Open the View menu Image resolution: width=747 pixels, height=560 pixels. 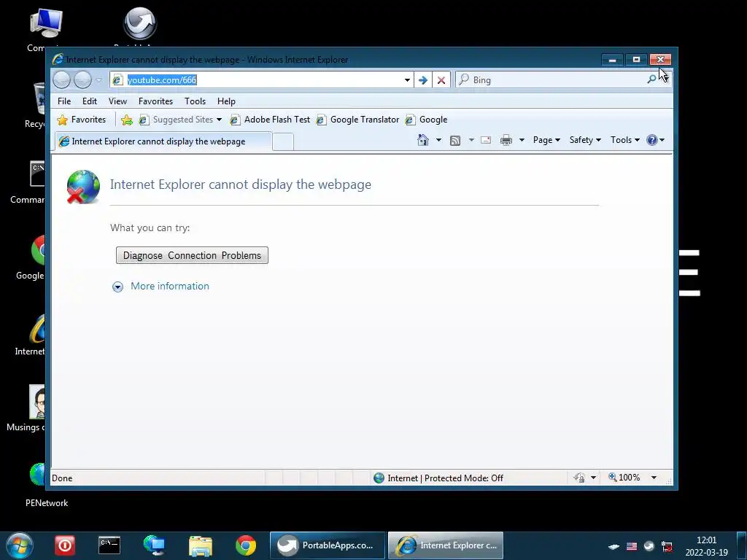click(117, 101)
